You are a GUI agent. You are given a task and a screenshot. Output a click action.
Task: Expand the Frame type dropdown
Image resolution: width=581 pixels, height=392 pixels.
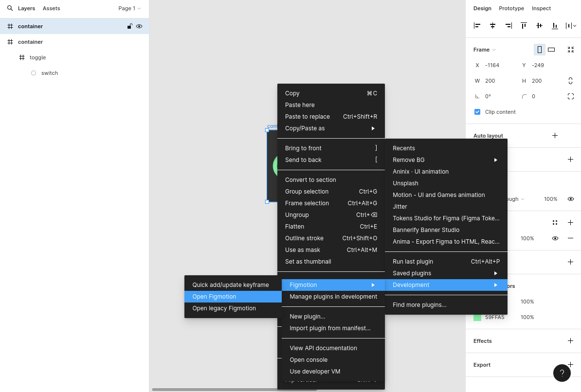[484, 50]
